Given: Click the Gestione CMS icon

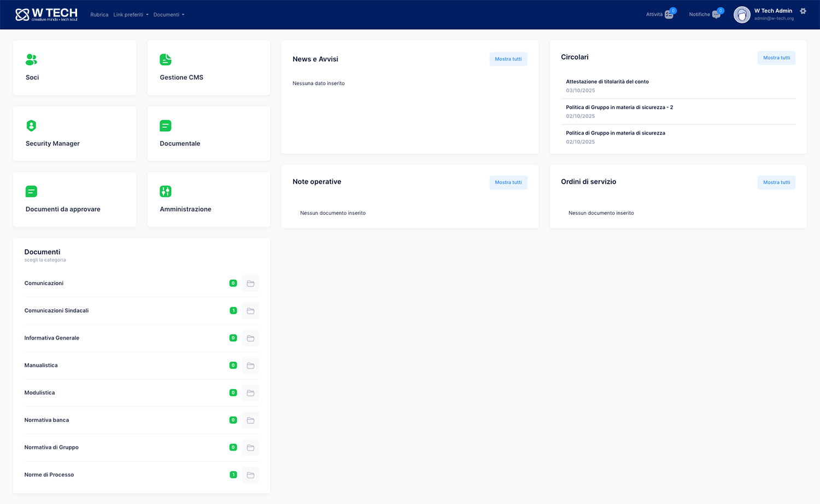Looking at the screenshot, I should click(165, 60).
